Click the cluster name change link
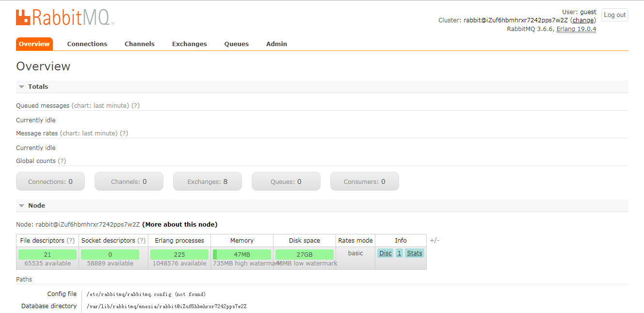 coord(583,20)
